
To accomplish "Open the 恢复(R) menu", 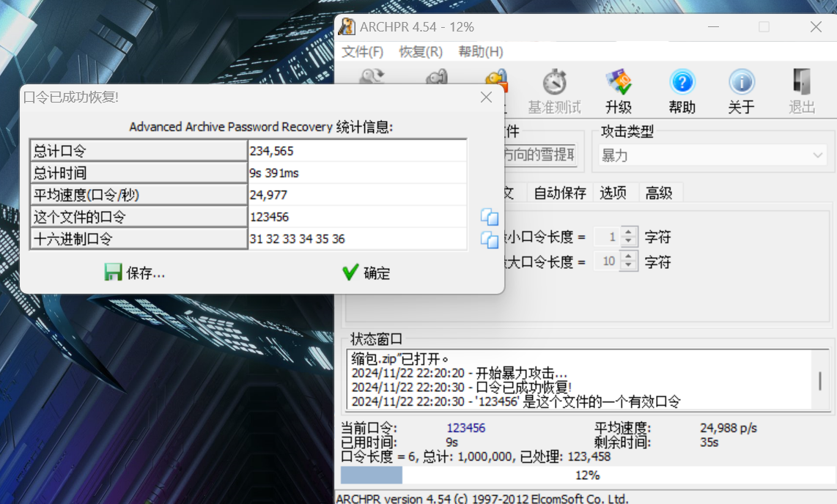I will pos(421,52).
